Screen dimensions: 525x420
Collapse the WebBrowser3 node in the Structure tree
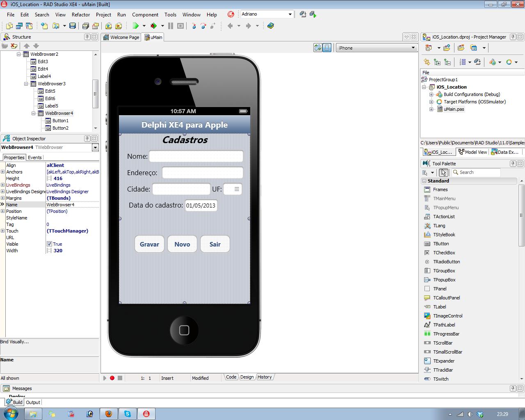26,84
